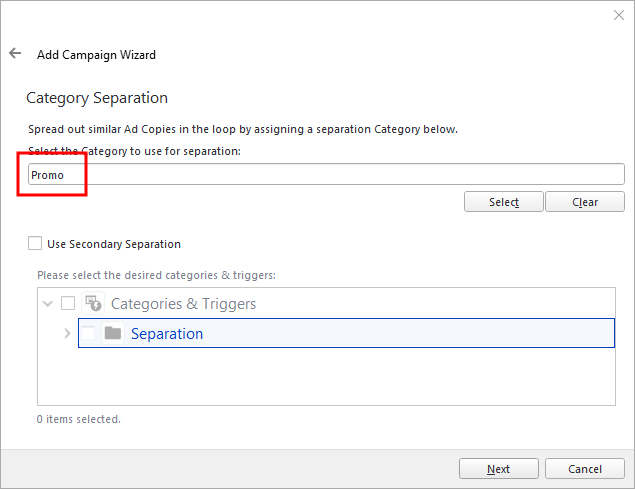Clear the chosen separation category

(585, 202)
